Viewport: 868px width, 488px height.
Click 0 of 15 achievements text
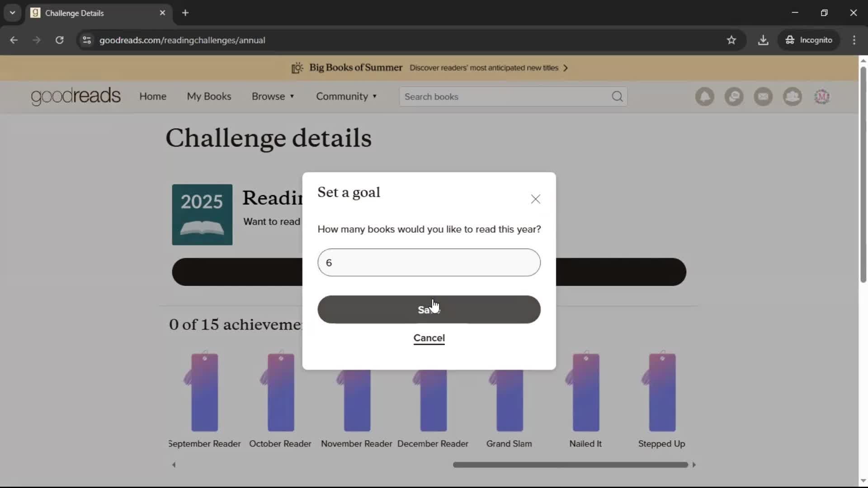236,324
